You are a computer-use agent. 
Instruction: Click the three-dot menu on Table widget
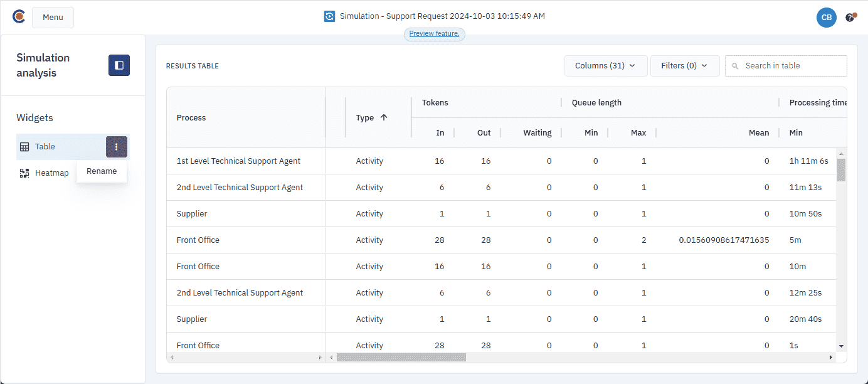point(117,147)
